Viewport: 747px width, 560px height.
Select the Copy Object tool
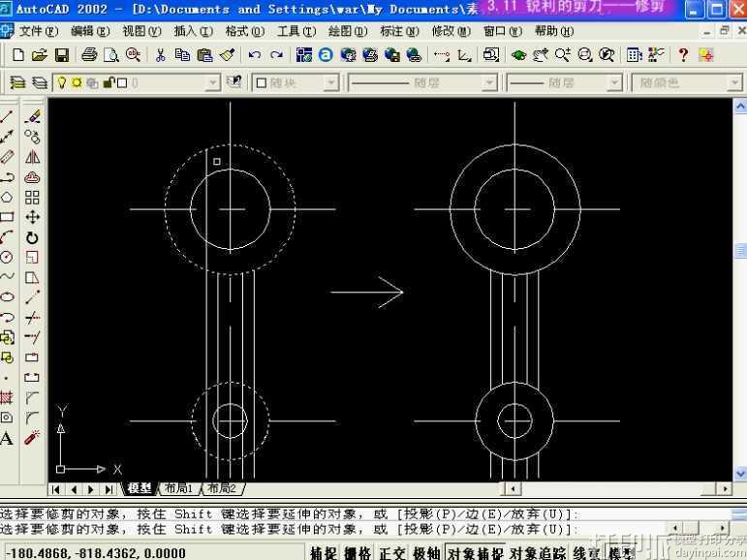pos(32,137)
